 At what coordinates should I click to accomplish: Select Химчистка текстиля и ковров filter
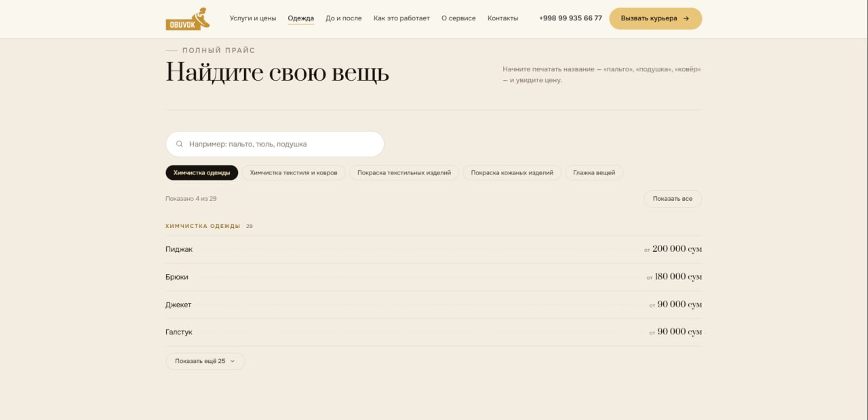click(294, 173)
